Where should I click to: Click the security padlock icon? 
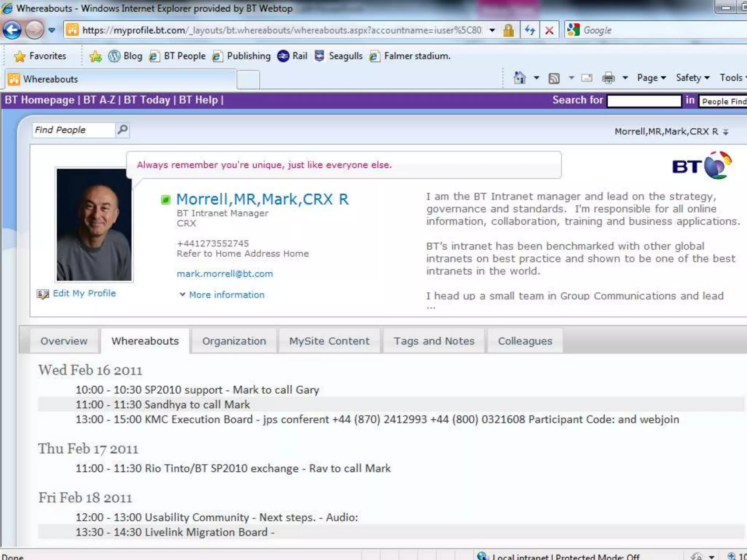point(508,30)
